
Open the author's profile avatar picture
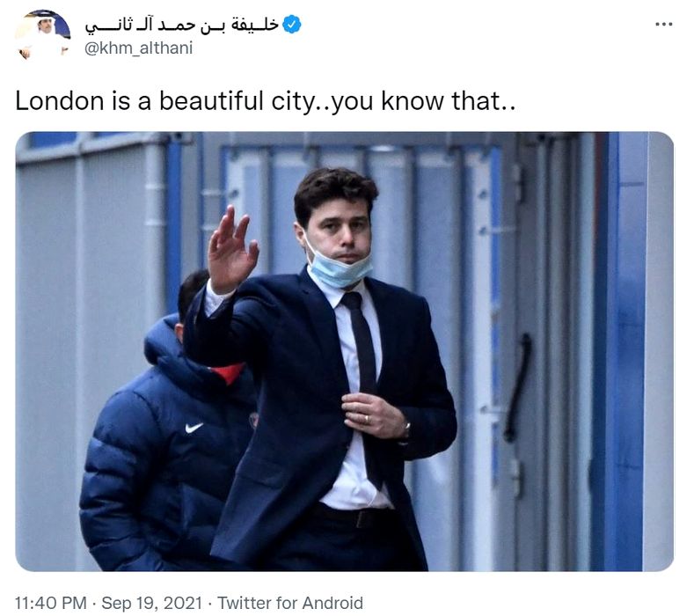[x=43, y=35]
